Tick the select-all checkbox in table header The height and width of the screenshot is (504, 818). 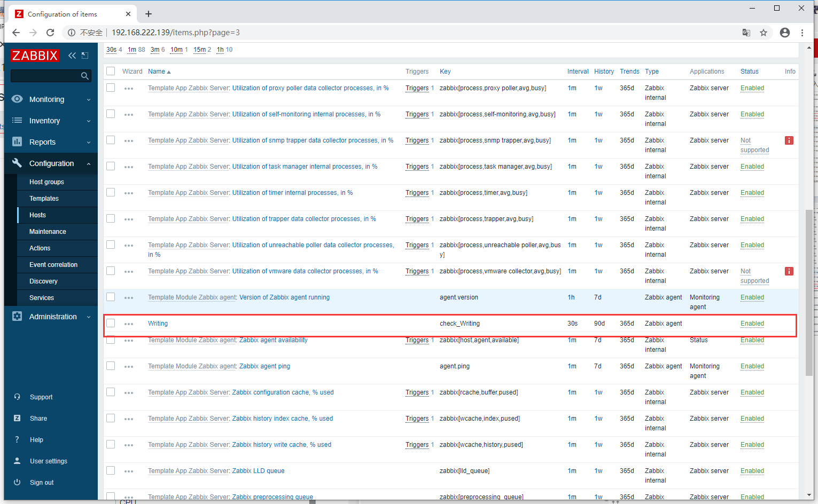(x=111, y=71)
